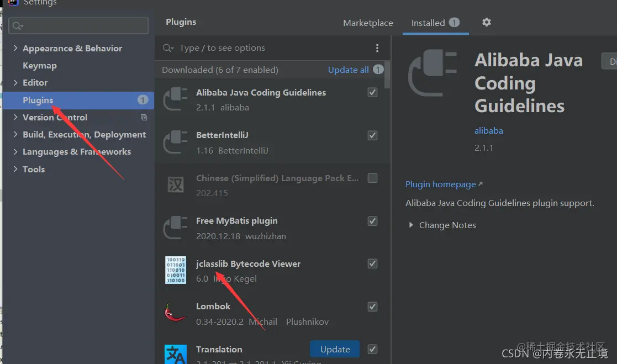
Task: Disable the jclasslib Bytecode Viewer checkbox
Action: (372, 263)
